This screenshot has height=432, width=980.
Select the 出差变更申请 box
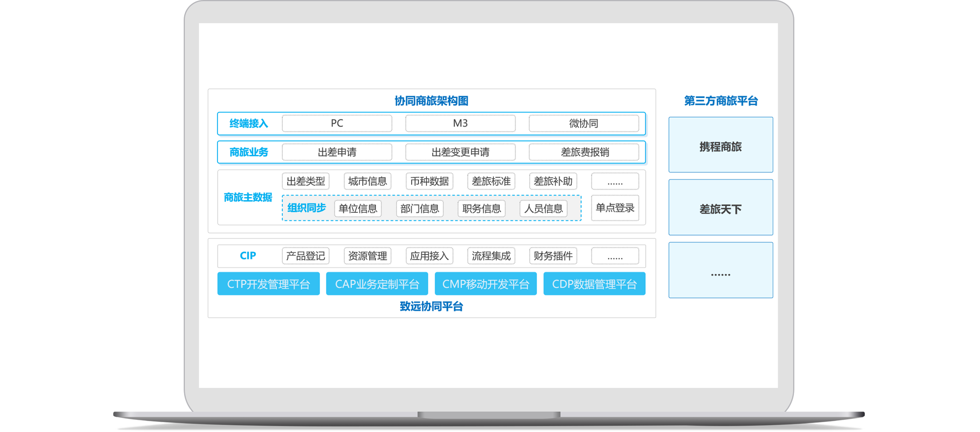tap(460, 152)
